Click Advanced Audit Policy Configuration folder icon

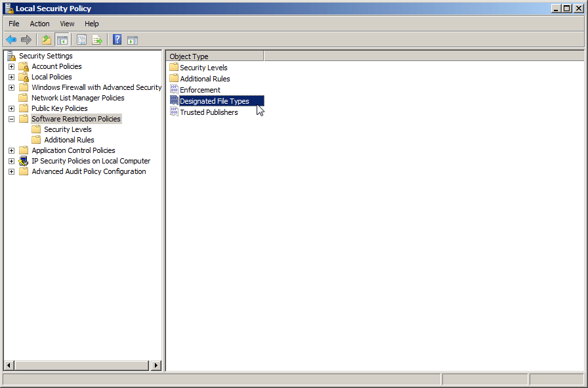[x=24, y=171]
